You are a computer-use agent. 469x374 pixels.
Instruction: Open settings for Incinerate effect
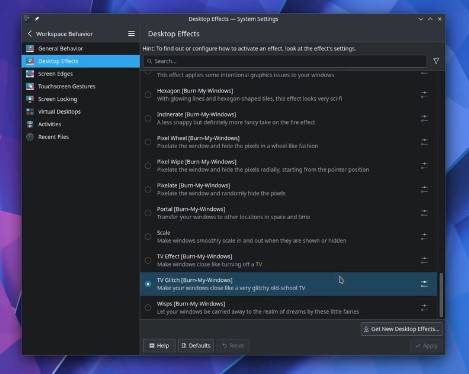click(x=424, y=118)
